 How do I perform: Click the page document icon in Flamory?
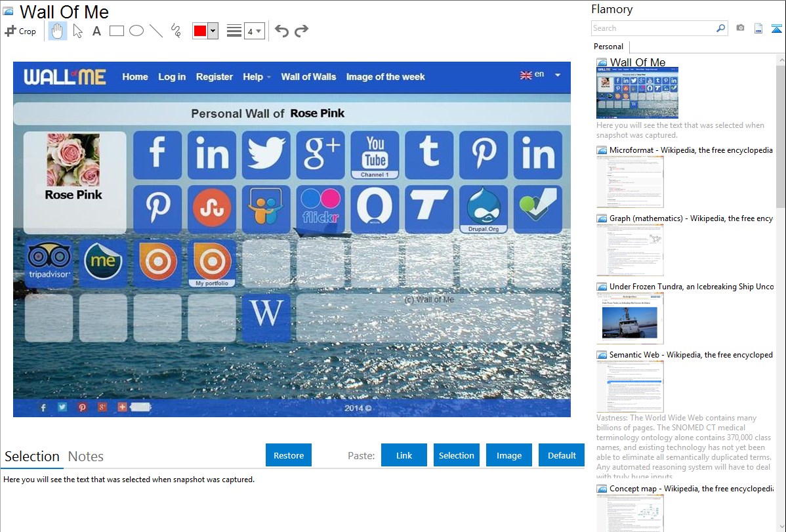758,29
